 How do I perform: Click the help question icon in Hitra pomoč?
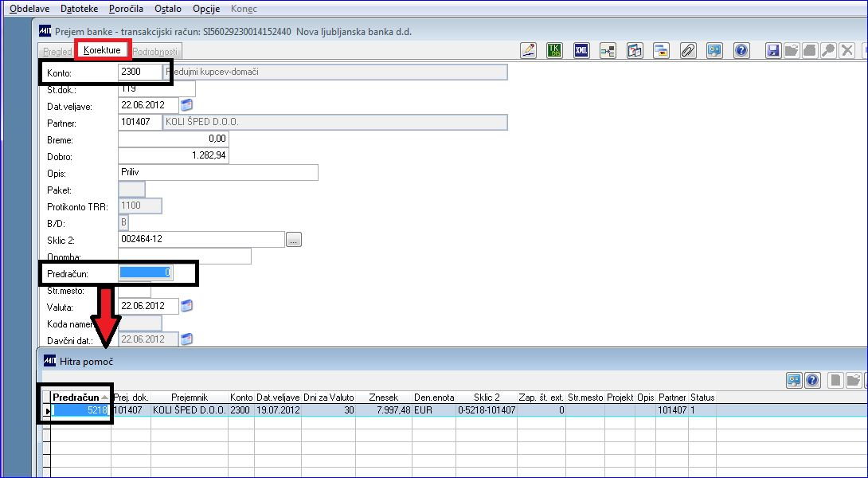pyautogui.click(x=811, y=381)
